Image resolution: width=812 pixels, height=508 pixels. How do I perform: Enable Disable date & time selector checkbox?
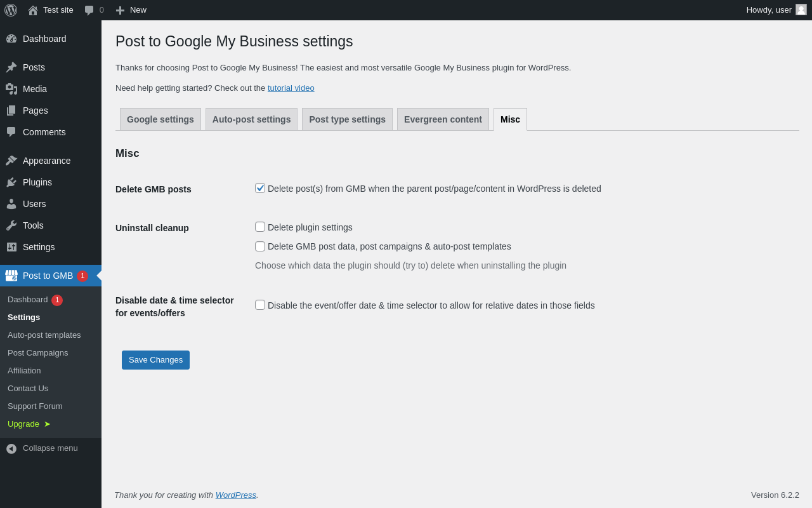[260, 305]
